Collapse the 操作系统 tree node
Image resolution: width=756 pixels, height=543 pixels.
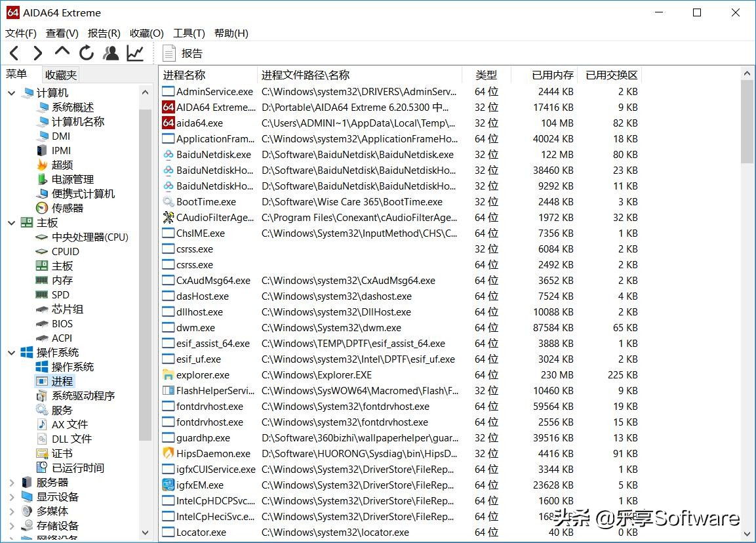point(12,353)
